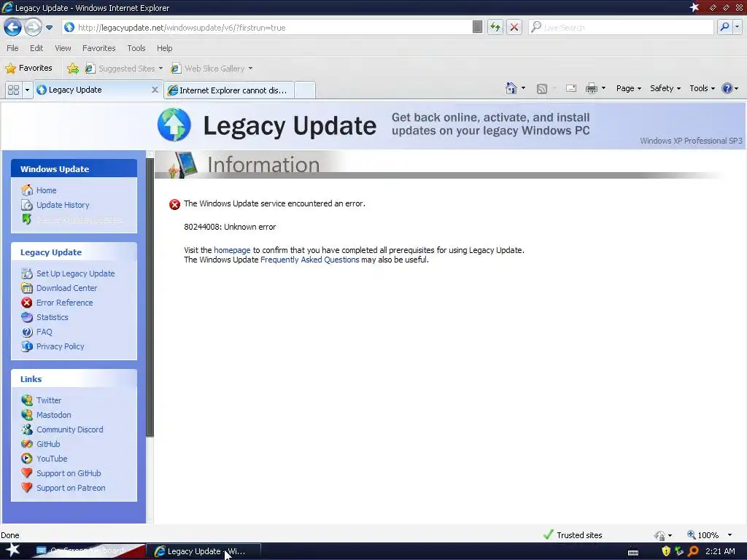Click the address bar URL field
The image size is (747, 560).
coord(267,28)
